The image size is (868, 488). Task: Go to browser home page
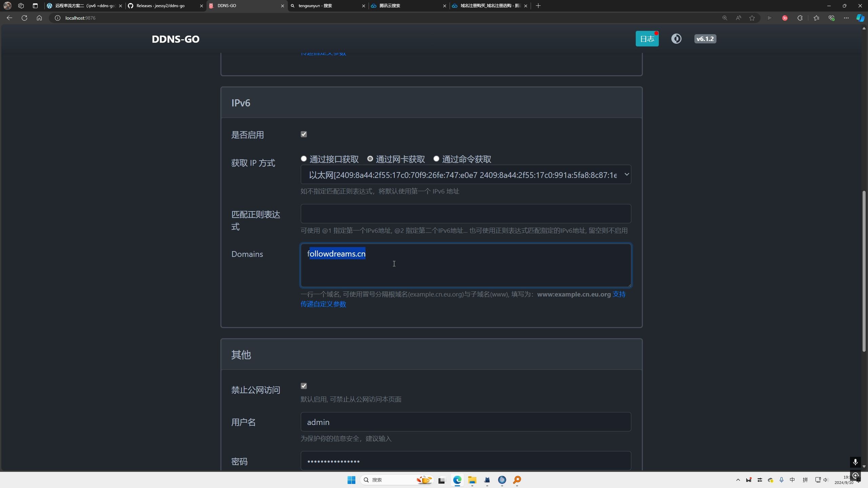coord(39,18)
